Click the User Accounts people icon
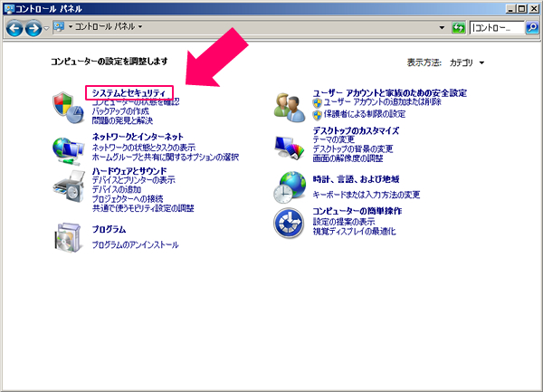Viewport: 543px width, 392px height. (x=291, y=105)
